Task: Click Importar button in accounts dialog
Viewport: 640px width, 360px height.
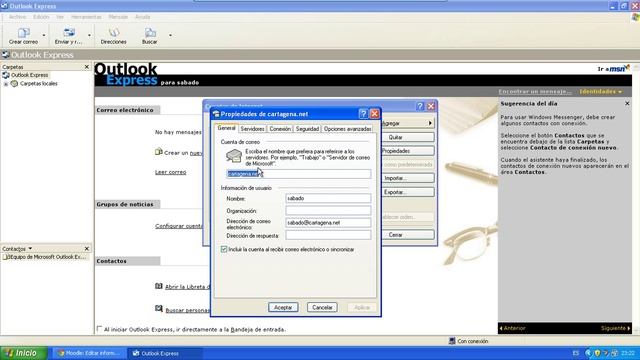Action: [x=407, y=178]
